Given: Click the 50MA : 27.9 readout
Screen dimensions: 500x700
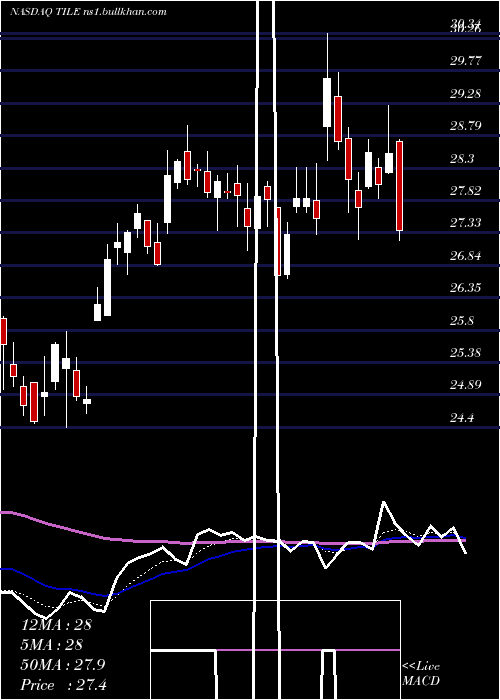Looking at the screenshot, I should (63, 665).
